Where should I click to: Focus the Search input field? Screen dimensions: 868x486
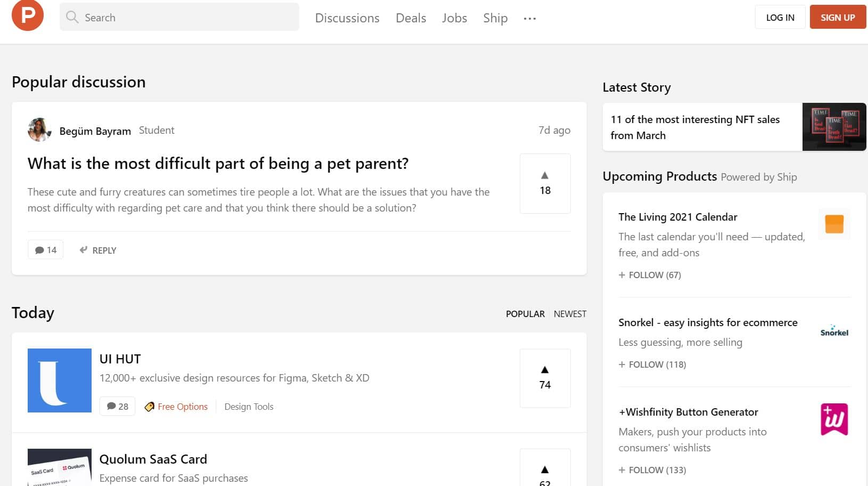pos(179,17)
